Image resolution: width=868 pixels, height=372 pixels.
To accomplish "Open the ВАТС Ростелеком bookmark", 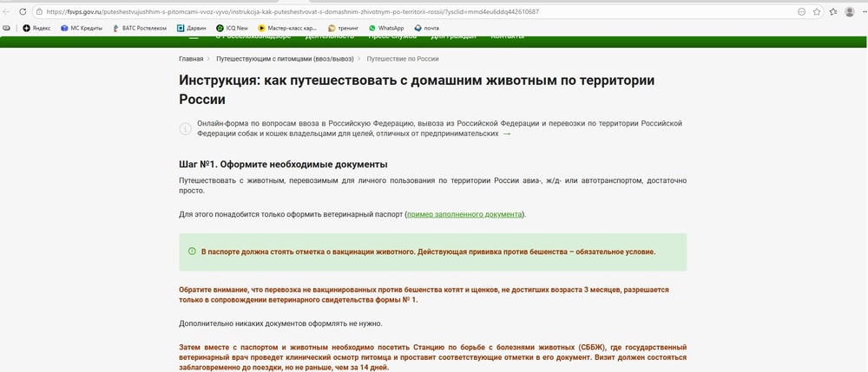I will tap(140, 28).
